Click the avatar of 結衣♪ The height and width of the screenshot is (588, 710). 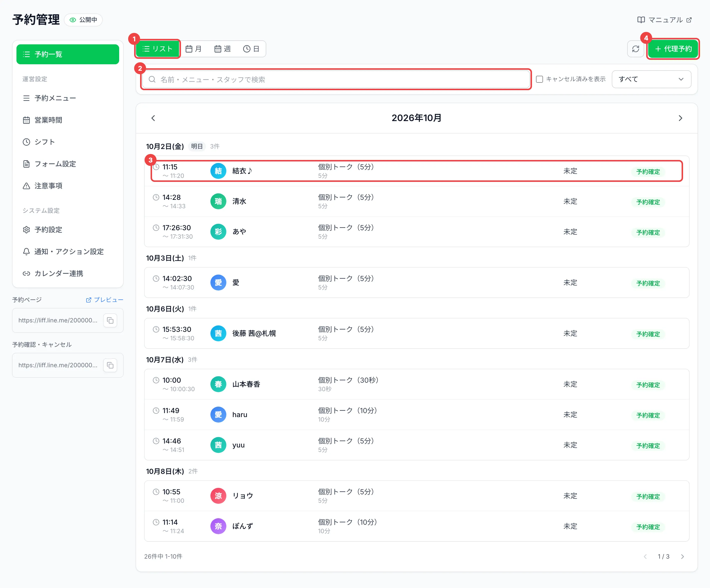(218, 171)
